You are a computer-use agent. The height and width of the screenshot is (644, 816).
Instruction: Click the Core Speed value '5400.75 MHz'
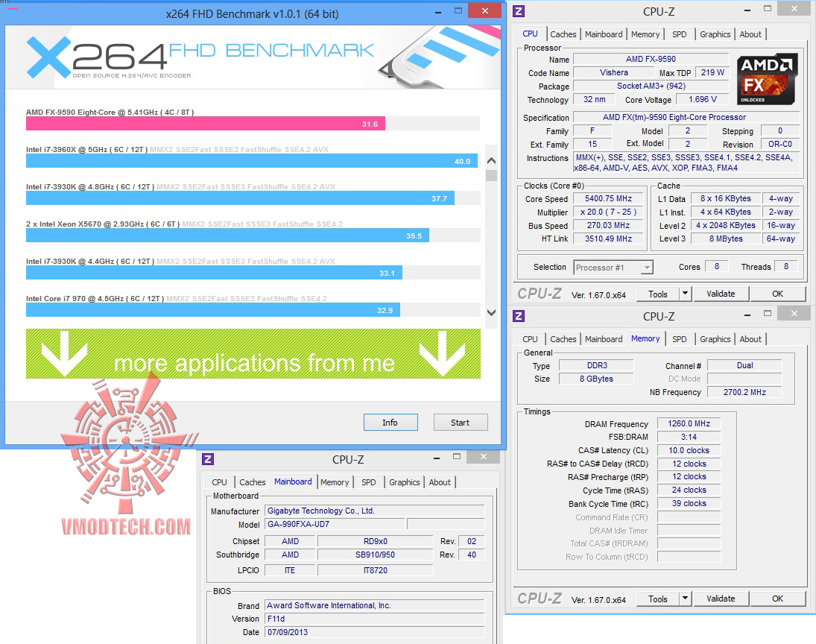[x=608, y=198]
